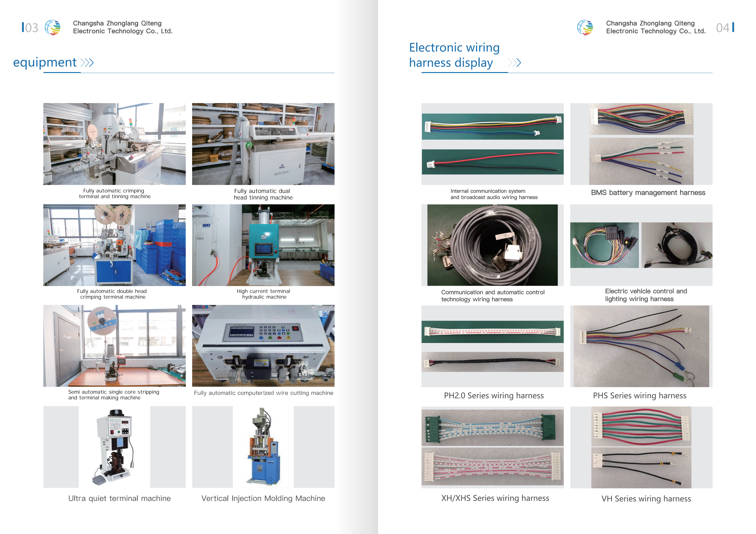Open the PHS Series wiring harness photo
Viewport: 756px width, 534px height.
pyautogui.click(x=641, y=346)
